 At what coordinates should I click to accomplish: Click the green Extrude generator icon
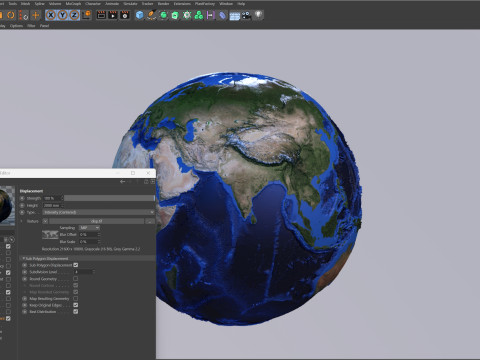pyautogui.click(x=175, y=15)
